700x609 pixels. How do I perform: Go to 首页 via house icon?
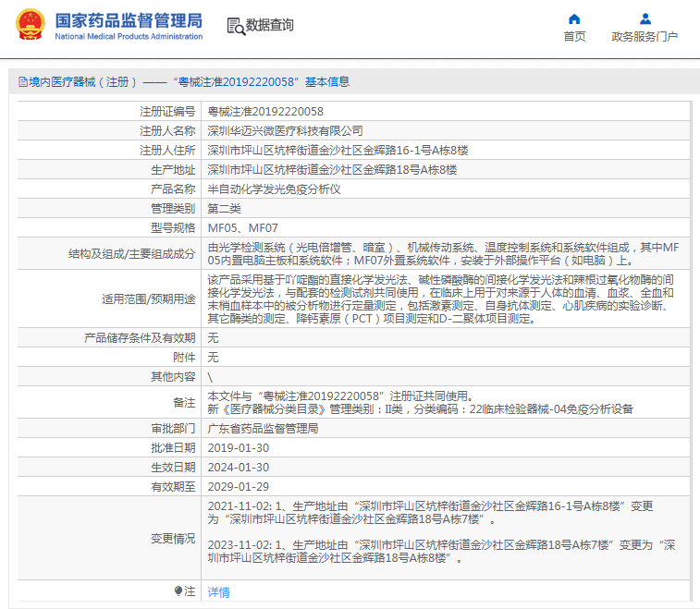[574, 19]
